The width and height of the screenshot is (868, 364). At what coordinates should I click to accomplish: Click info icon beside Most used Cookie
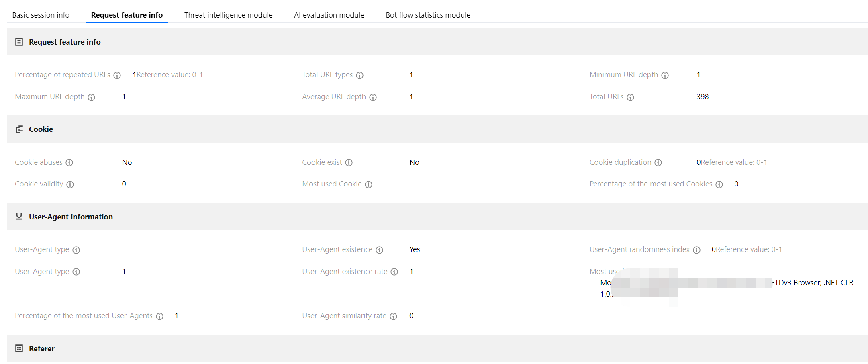pos(369,184)
